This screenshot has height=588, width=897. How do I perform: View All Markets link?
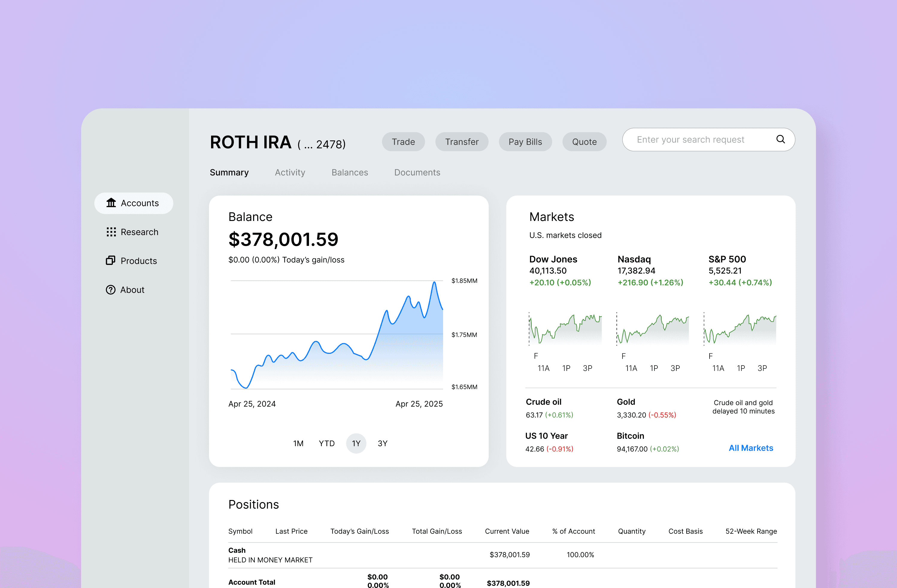click(751, 448)
